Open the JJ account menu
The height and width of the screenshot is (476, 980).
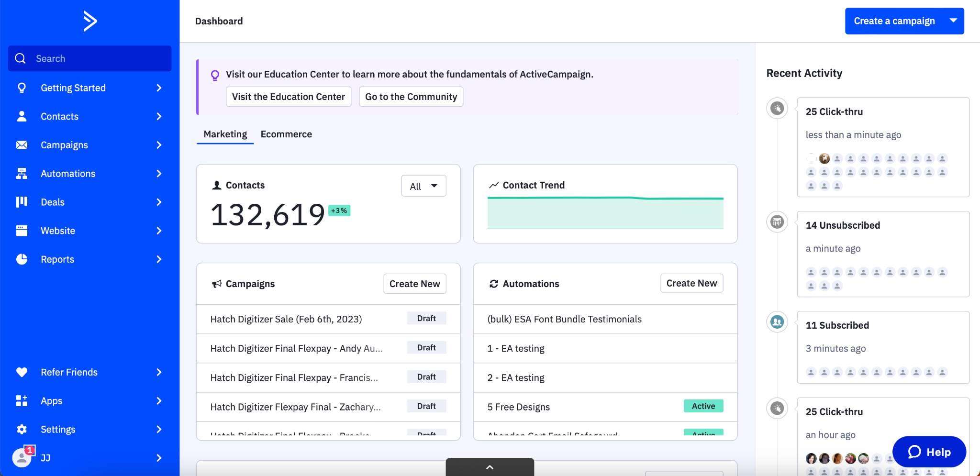(89, 458)
